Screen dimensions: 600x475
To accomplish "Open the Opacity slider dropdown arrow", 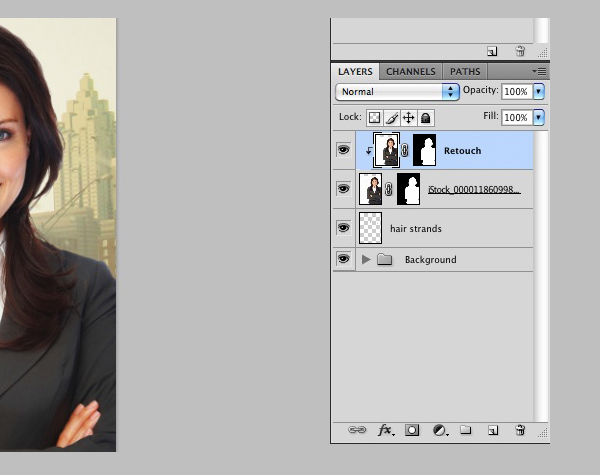I will [539, 91].
